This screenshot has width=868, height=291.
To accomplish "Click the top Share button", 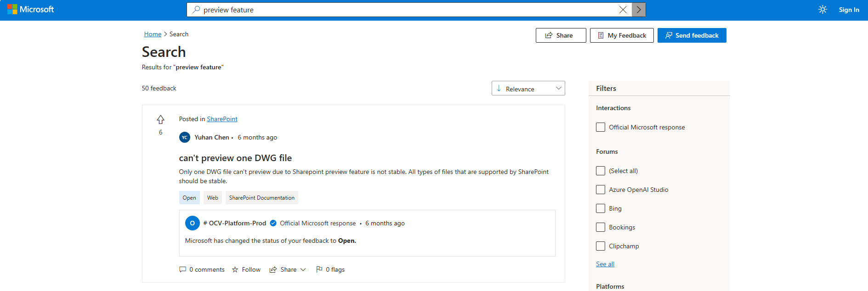I will click(x=561, y=35).
